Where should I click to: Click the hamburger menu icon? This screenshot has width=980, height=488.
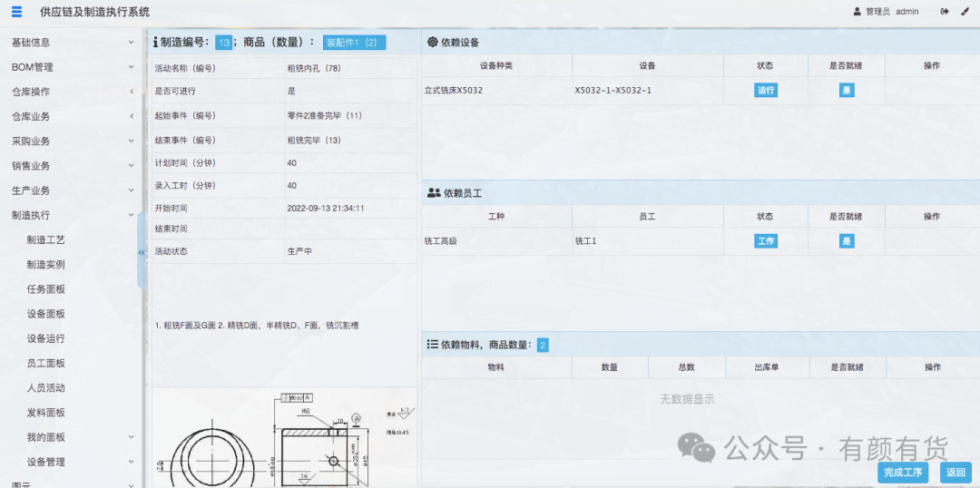[16, 12]
